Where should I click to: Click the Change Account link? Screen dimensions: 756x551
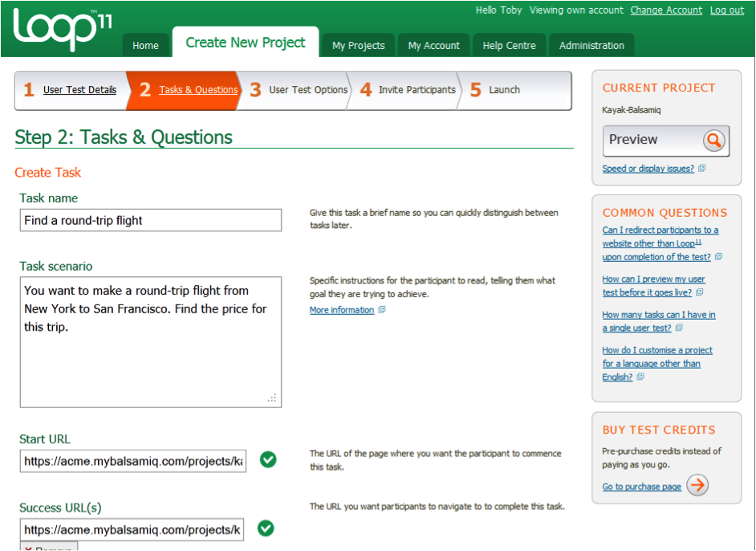point(666,10)
